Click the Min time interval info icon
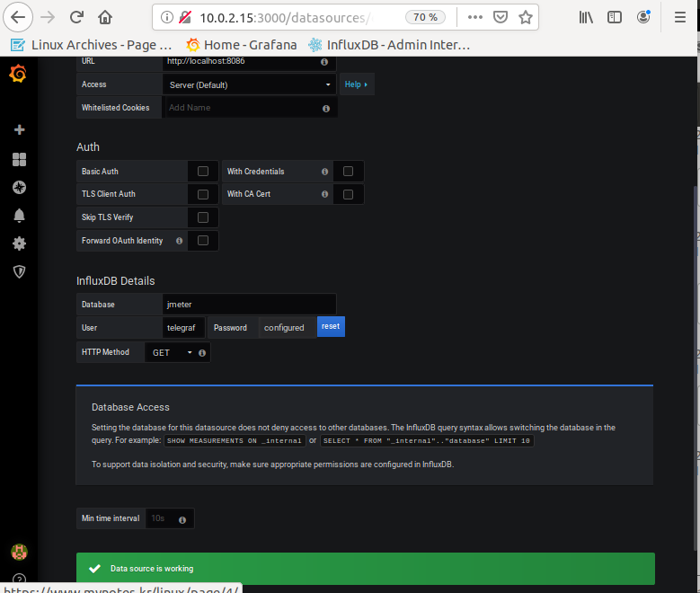Screen dimensions: 700x593 pyautogui.click(x=182, y=519)
